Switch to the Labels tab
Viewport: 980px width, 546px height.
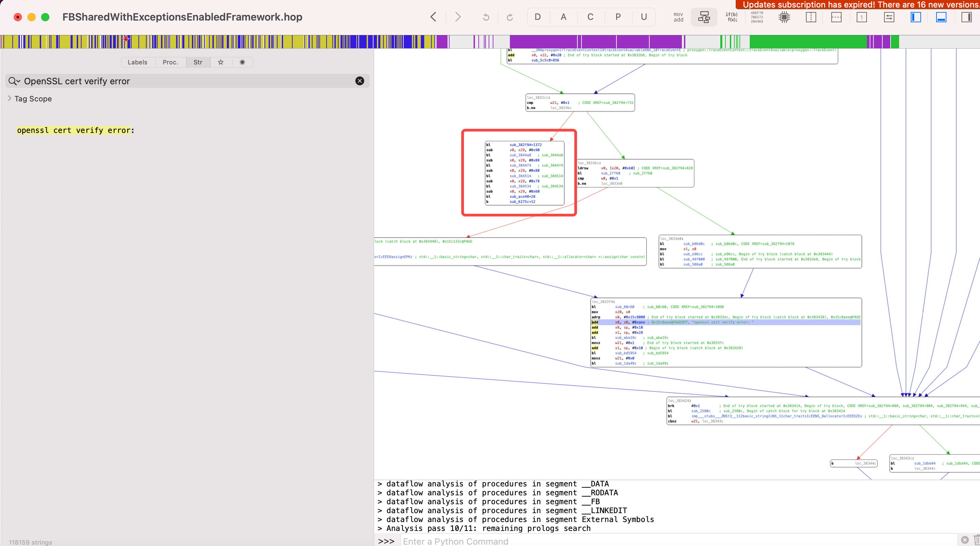pyautogui.click(x=137, y=62)
